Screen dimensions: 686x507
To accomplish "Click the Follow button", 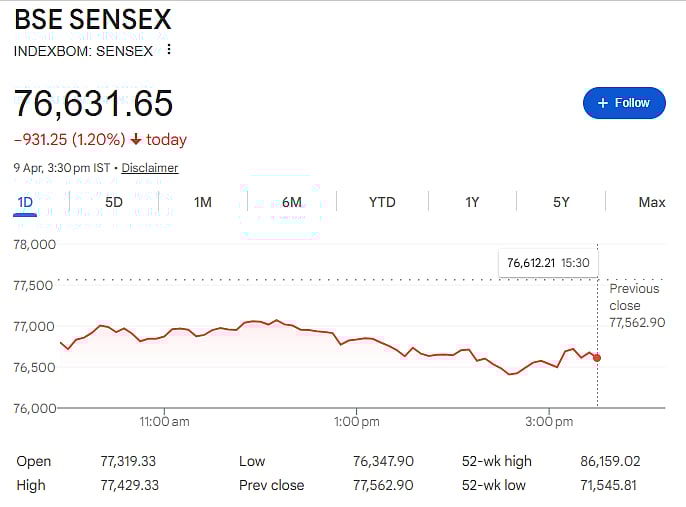I will [x=624, y=103].
